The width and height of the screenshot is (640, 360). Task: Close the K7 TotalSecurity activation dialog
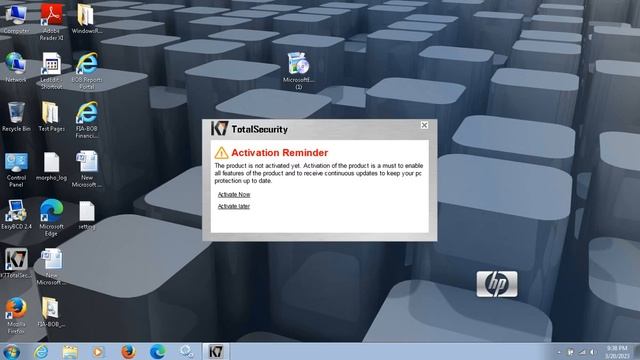click(x=424, y=125)
